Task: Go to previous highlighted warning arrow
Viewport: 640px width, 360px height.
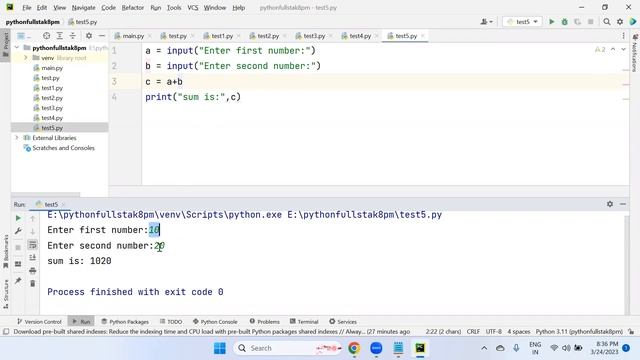Action: pos(613,49)
